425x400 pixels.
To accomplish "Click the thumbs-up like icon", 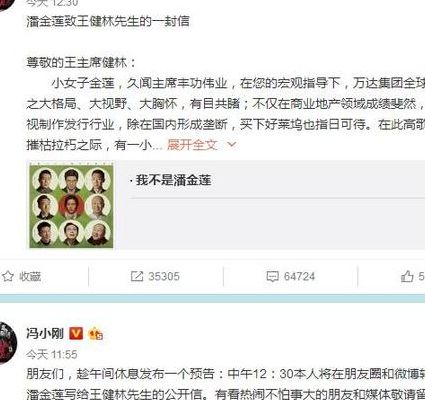I will click(x=407, y=276).
